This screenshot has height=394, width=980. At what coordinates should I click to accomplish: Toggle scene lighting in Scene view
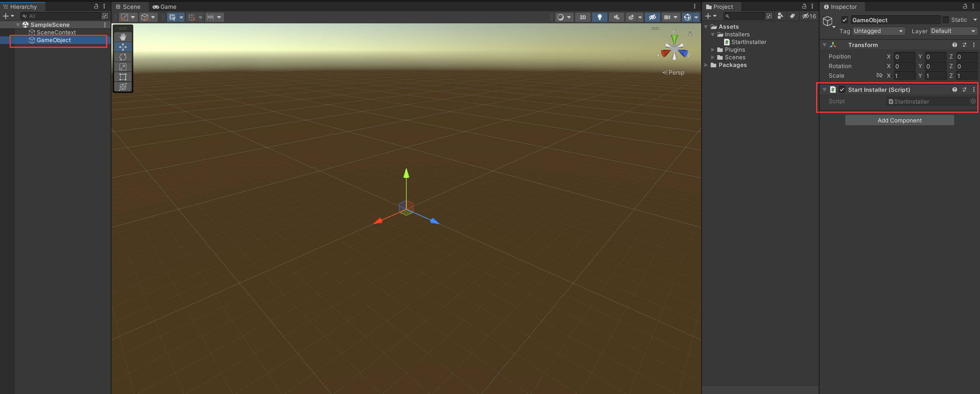[599, 17]
